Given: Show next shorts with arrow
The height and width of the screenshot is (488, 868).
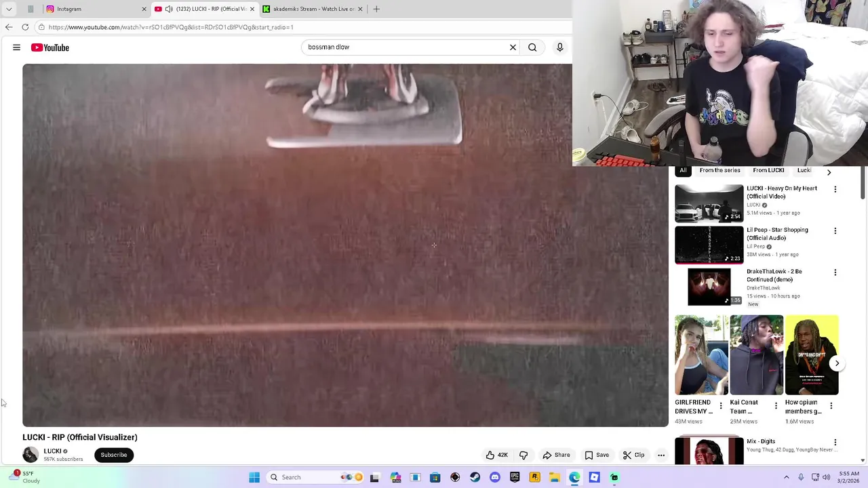Looking at the screenshot, I should tap(837, 363).
